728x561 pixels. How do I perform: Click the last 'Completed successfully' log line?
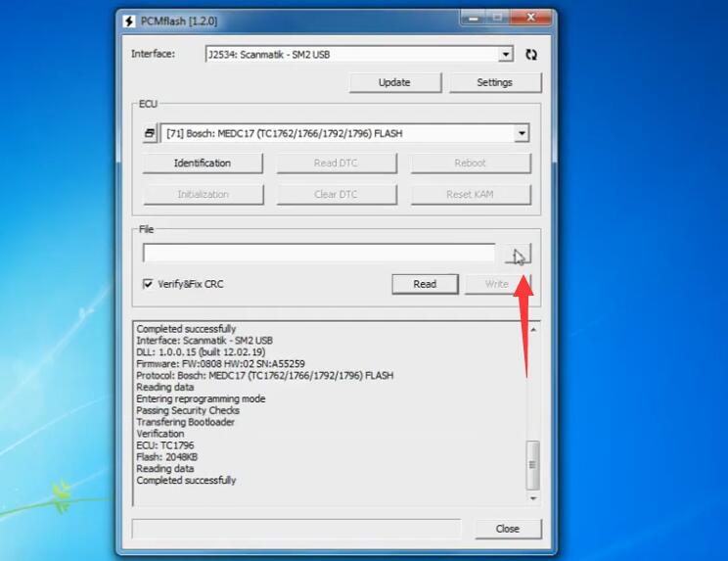[186, 480]
